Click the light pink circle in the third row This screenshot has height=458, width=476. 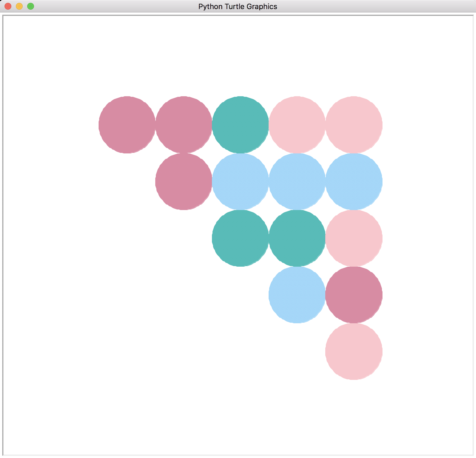point(354,238)
